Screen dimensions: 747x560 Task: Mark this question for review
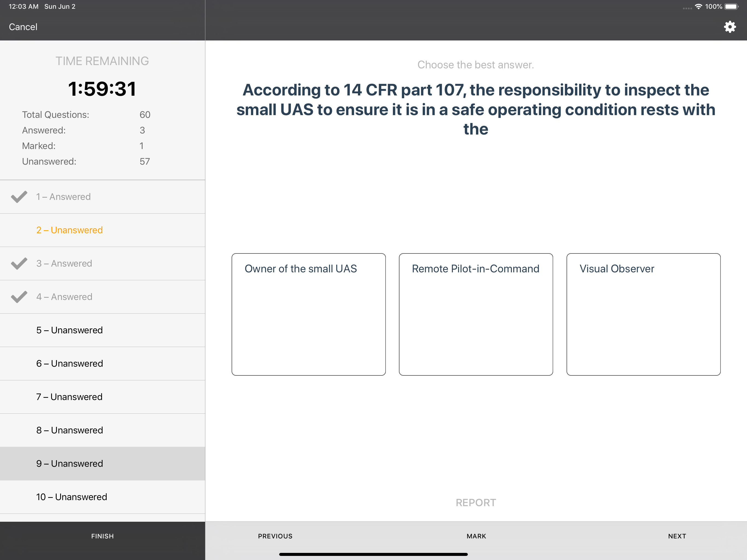(476, 536)
